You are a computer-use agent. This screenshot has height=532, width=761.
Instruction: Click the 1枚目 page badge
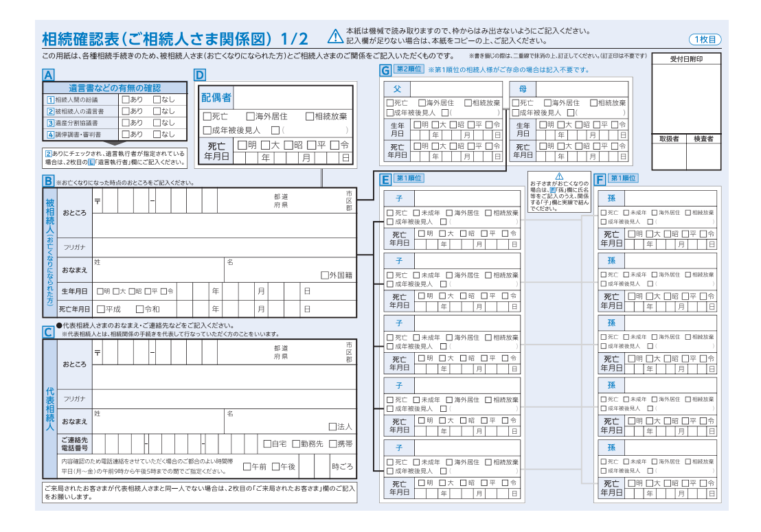point(705,40)
